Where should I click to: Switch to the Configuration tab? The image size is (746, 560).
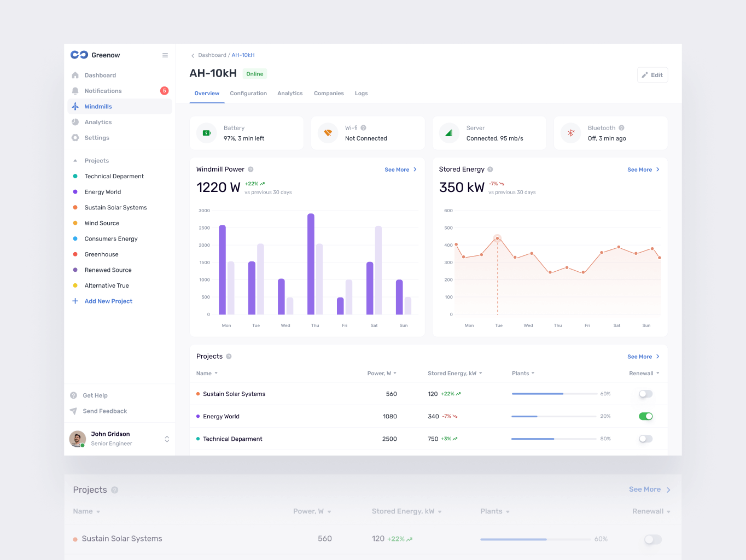point(248,94)
